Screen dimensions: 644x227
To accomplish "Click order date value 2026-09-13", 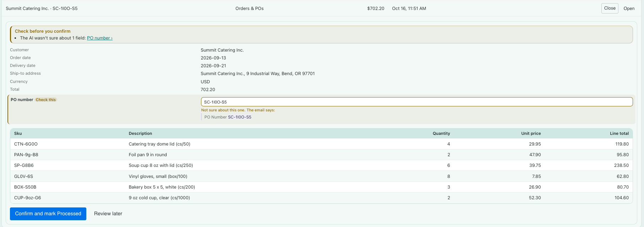I will [x=213, y=58].
